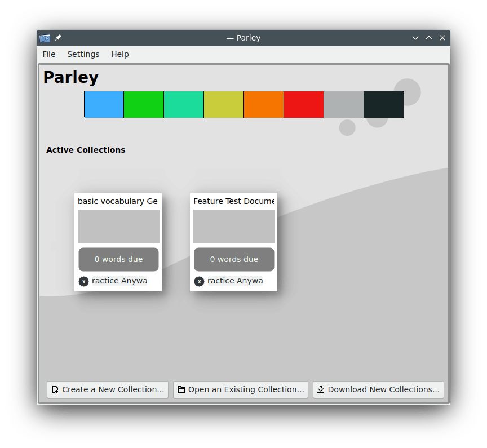Select the teal legend color block
The height and width of the screenshot is (448, 487).
184,105
